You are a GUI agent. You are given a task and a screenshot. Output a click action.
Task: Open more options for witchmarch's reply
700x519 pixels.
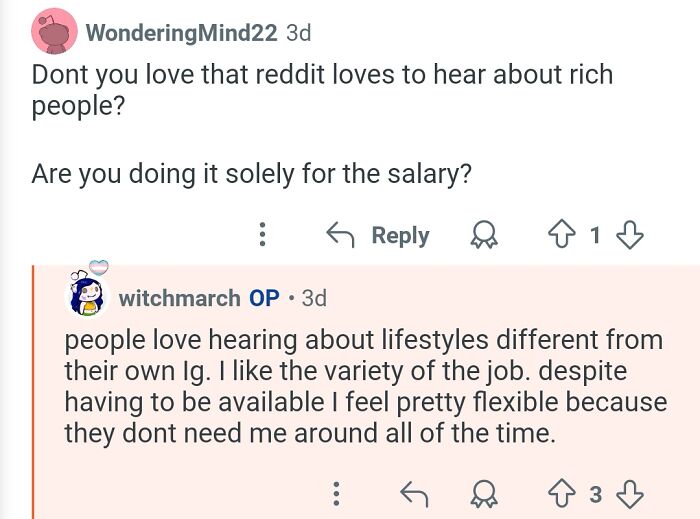coord(337,493)
